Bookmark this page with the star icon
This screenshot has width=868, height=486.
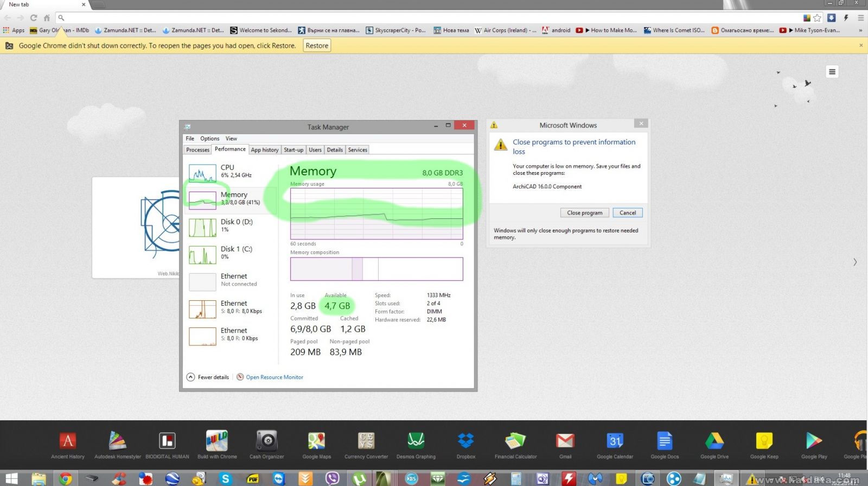pos(817,18)
